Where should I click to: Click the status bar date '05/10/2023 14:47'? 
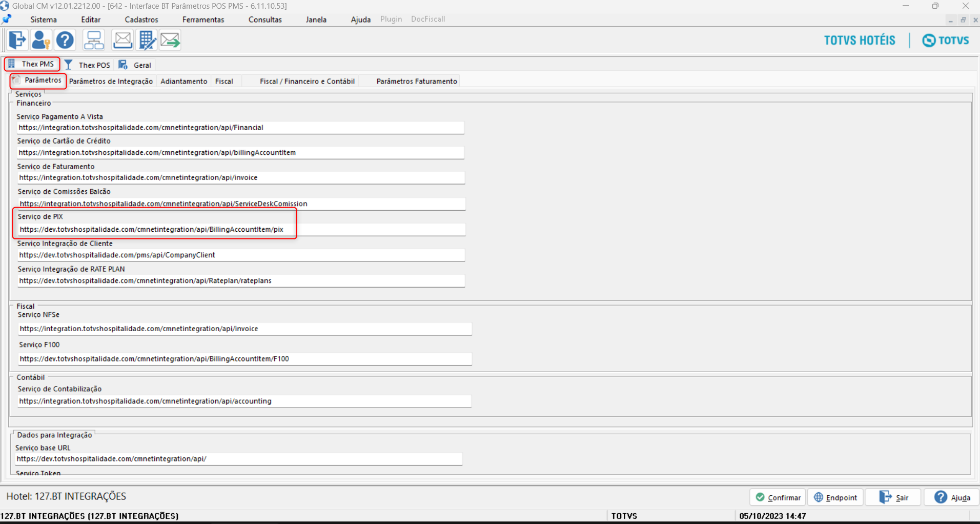point(772,516)
